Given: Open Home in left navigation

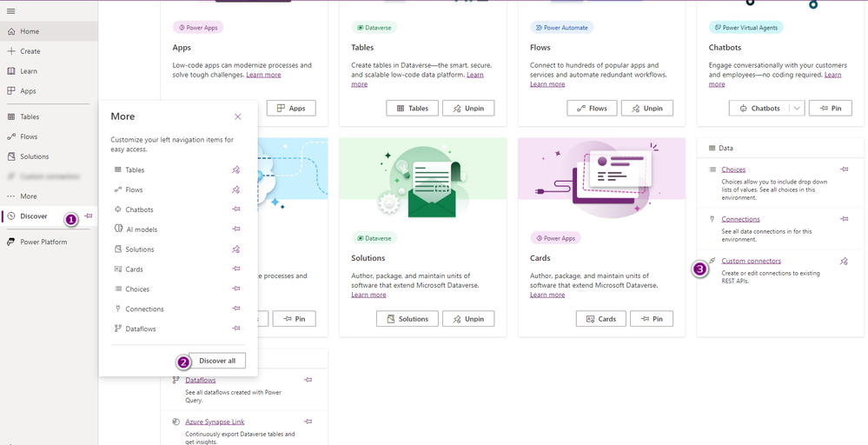Looking at the screenshot, I should [x=49, y=31].
